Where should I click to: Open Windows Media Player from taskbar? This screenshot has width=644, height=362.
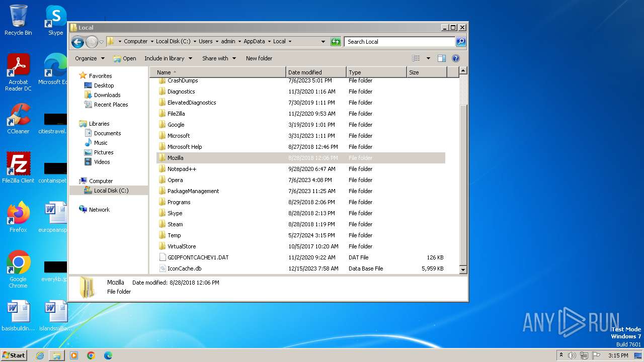(74, 355)
